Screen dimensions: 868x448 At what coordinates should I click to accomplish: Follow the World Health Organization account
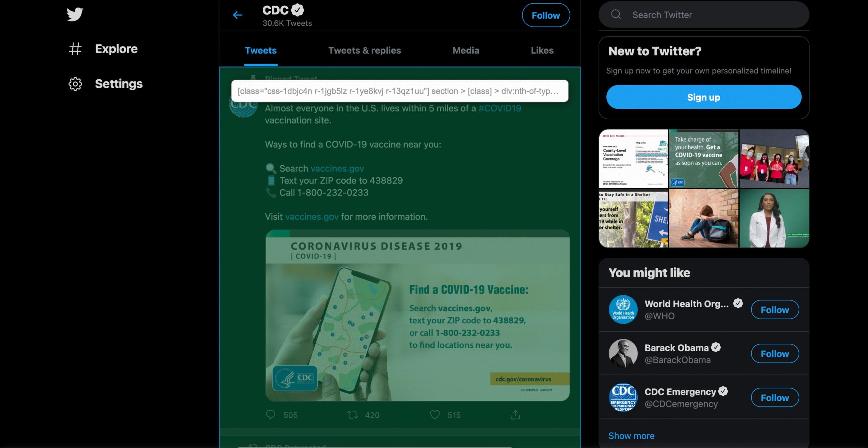(775, 310)
